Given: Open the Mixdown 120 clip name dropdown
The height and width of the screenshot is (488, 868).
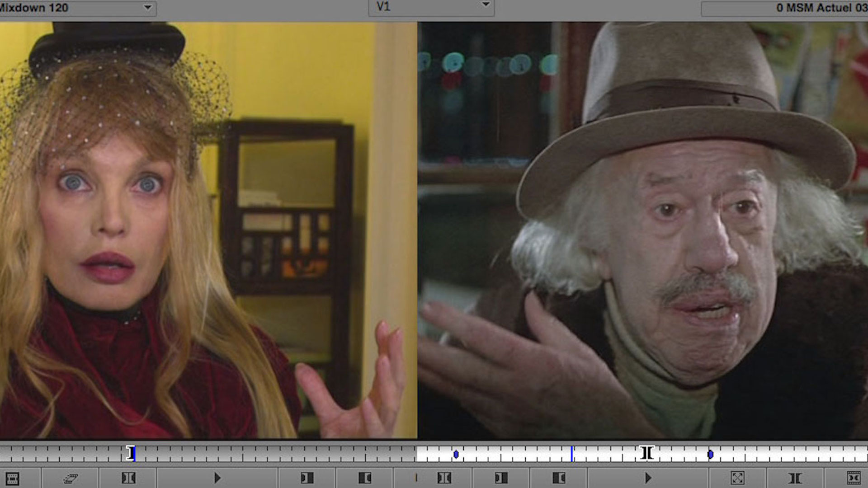Looking at the screenshot, I should coord(147,8).
